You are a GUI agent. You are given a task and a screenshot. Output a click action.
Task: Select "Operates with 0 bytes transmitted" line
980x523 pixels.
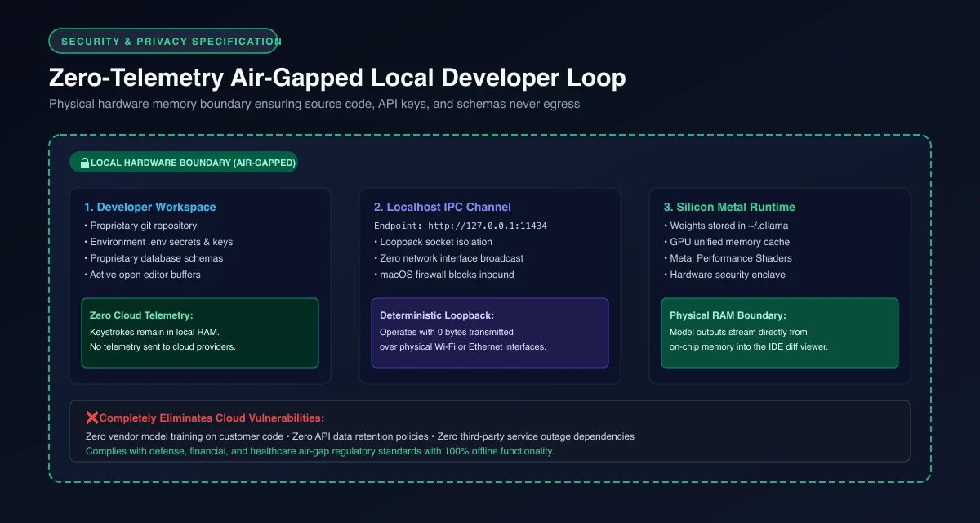click(448, 332)
